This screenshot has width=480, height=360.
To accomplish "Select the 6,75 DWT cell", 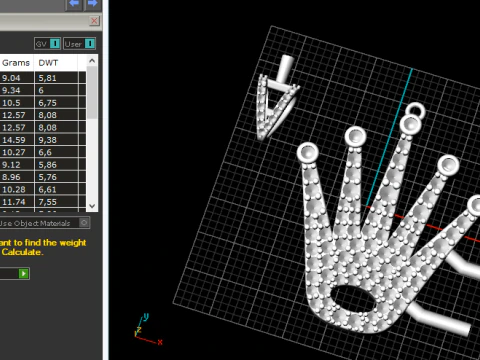I will tap(56, 103).
